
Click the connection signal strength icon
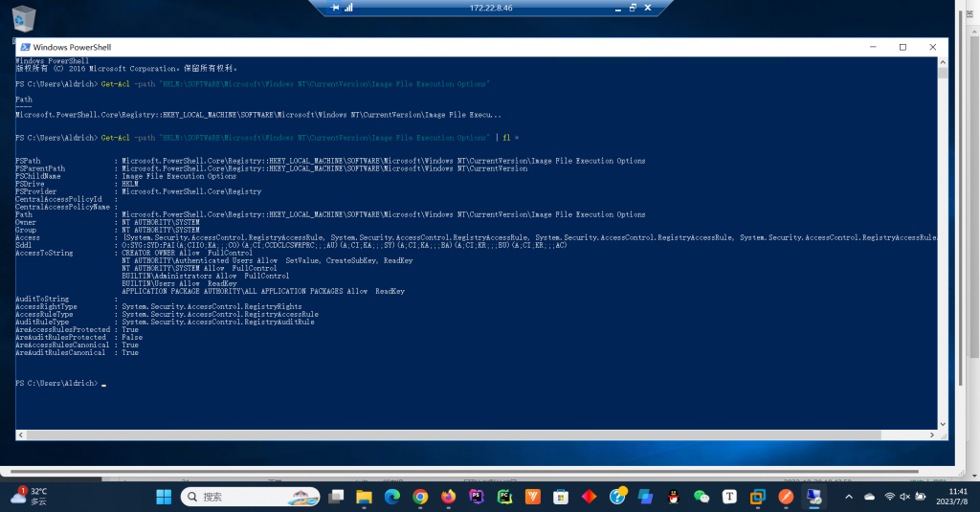tap(348, 8)
